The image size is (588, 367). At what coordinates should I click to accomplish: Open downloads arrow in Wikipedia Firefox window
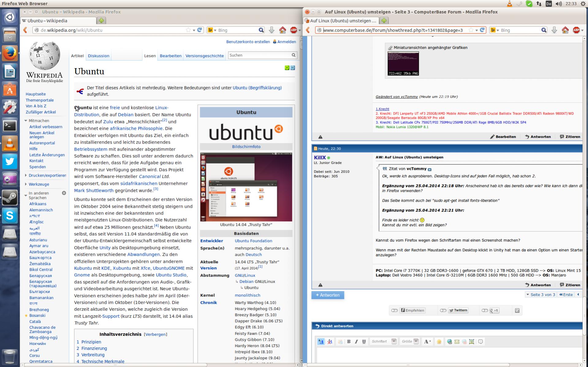271,30
